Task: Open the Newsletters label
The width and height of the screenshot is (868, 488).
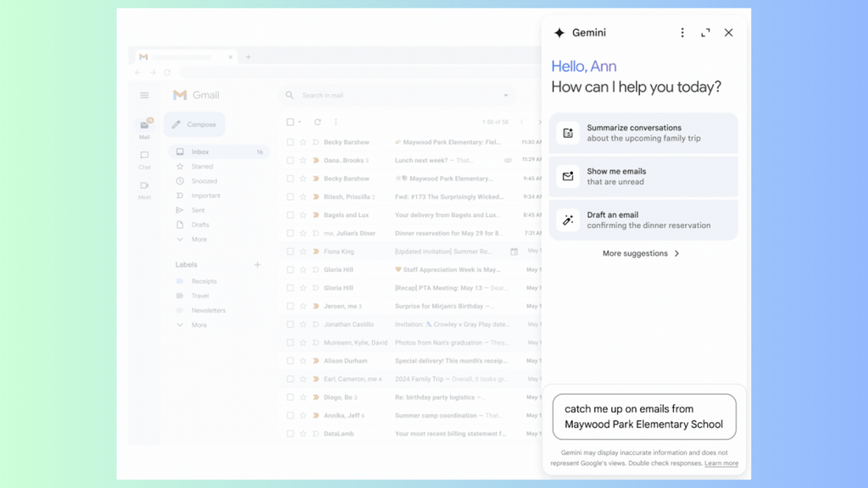Action: pyautogui.click(x=209, y=310)
